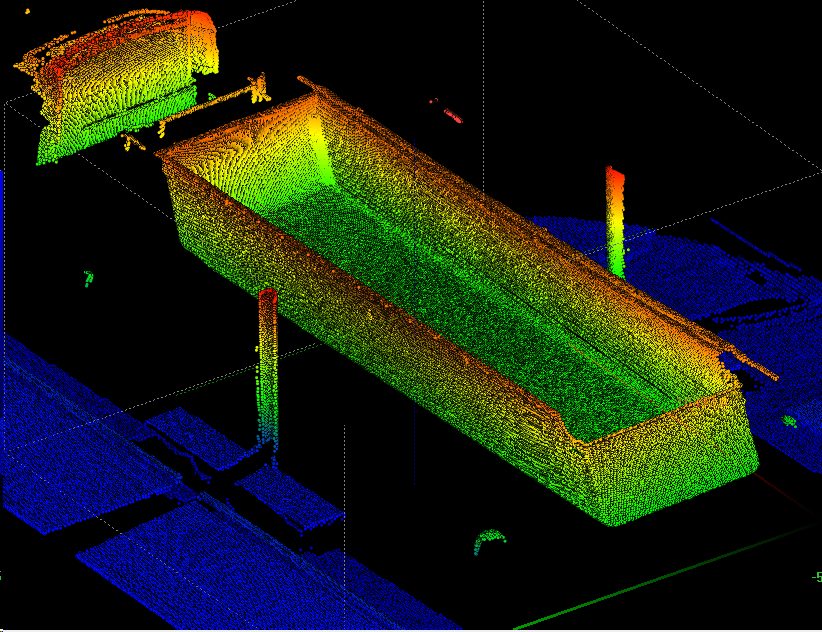Click the red top edge of the cab
This screenshot has width=822, height=632.
(190, 20)
